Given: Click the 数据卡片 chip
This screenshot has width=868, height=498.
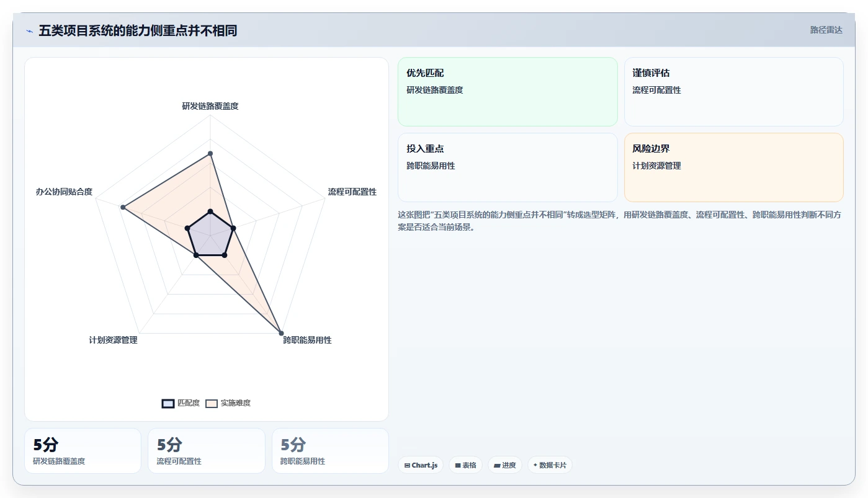Looking at the screenshot, I should pyautogui.click(x=550, y=465).
